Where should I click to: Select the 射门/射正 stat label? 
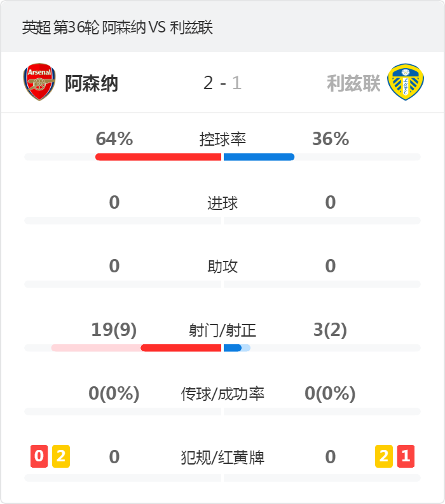point(222,330)
